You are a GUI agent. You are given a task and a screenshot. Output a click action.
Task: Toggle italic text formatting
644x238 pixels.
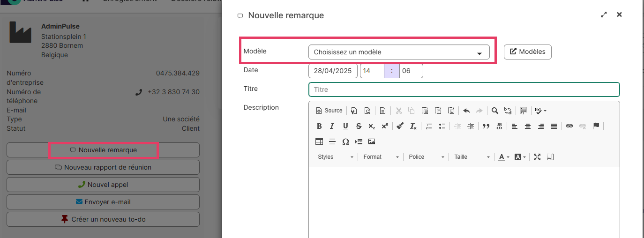pyautogui.click(x=332, y=126)
